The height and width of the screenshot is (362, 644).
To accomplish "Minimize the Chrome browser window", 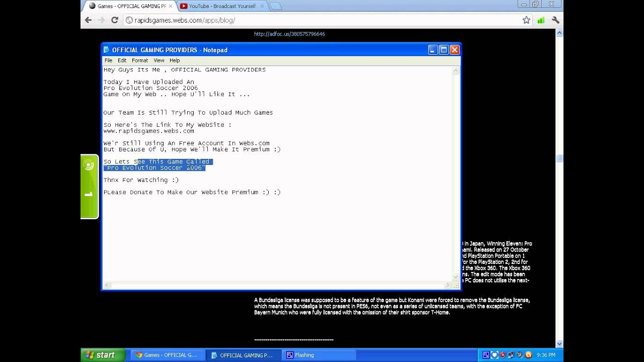I will coord(524,4).
